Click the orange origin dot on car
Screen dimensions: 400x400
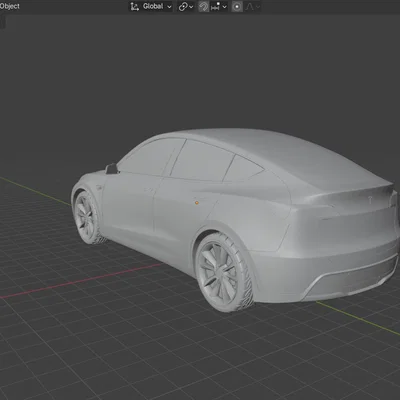[x=197, y=202]
